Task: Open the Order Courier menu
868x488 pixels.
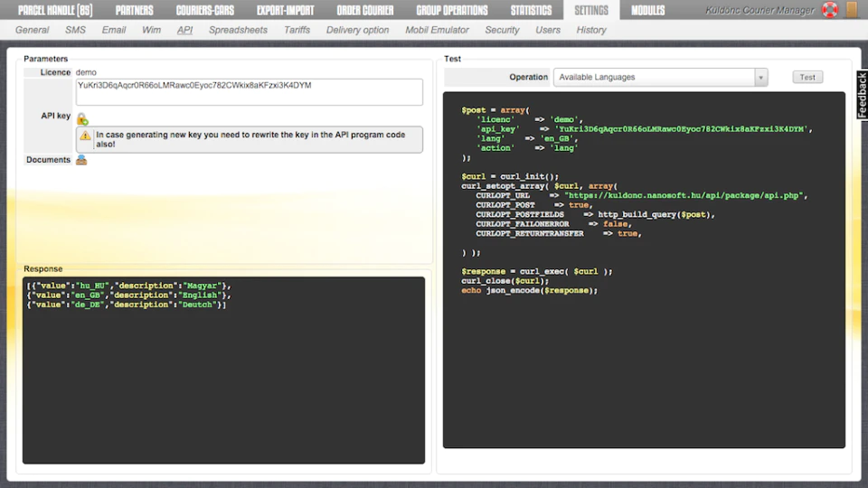Action: [365, 10]
